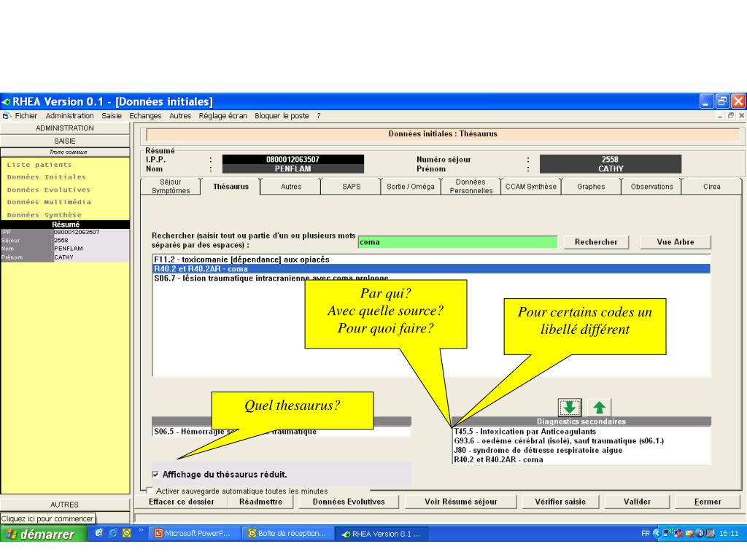This screenshot has width=747, height=560.
Task: Switch to Microsoft PowerPoint taskbar item
Action: click(x=193, y=534)
